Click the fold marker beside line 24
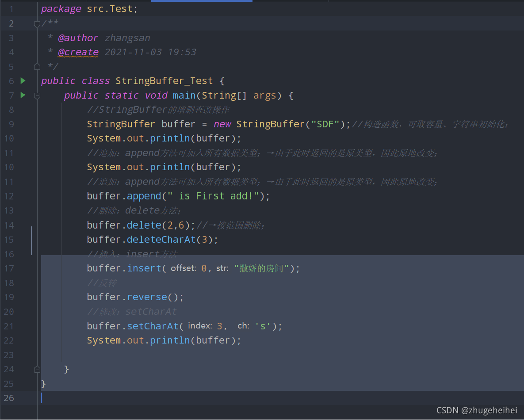 tap(37, 369)
